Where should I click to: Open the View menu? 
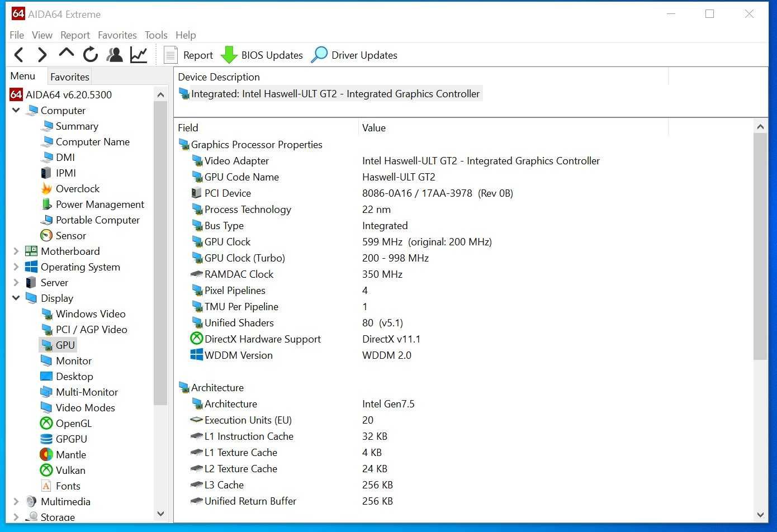tap(42, 35)
